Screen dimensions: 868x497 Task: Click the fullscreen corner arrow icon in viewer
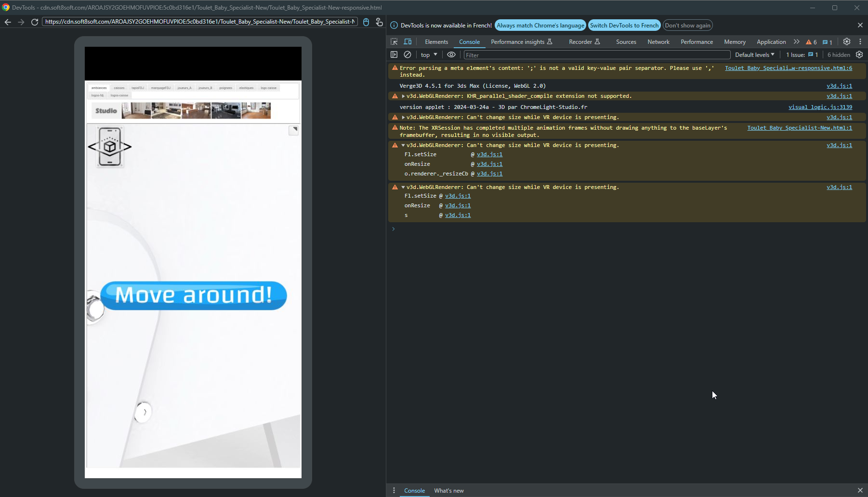coord(293,130)
